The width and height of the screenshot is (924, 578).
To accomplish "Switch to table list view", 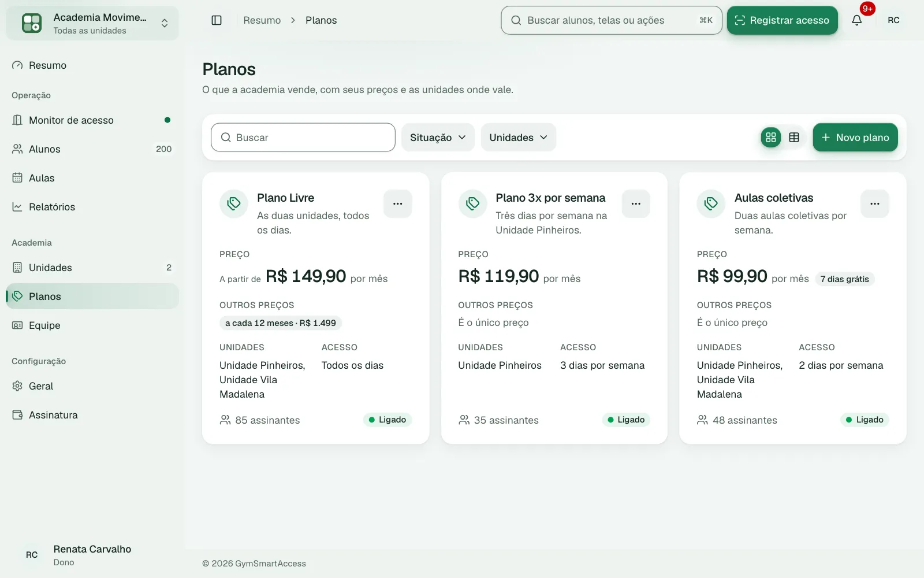I will [x=794, y=138].
